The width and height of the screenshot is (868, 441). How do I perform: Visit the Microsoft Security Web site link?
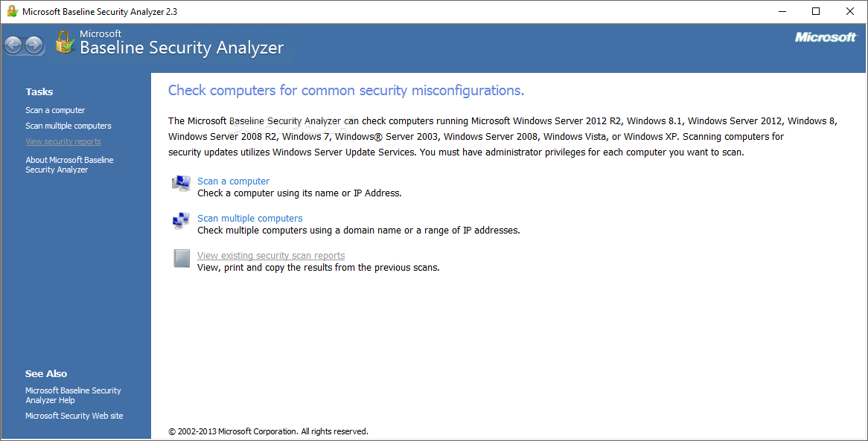click(x=74, y=416)
